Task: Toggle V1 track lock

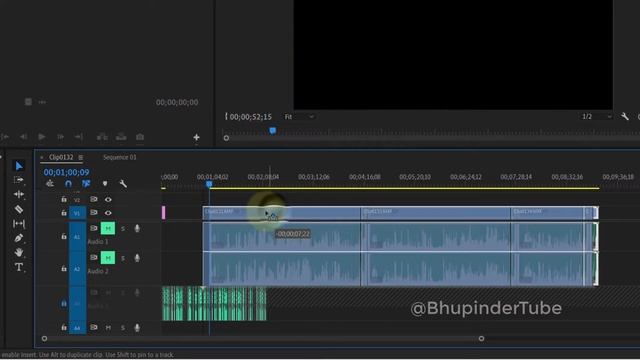Action: (64, 213)
